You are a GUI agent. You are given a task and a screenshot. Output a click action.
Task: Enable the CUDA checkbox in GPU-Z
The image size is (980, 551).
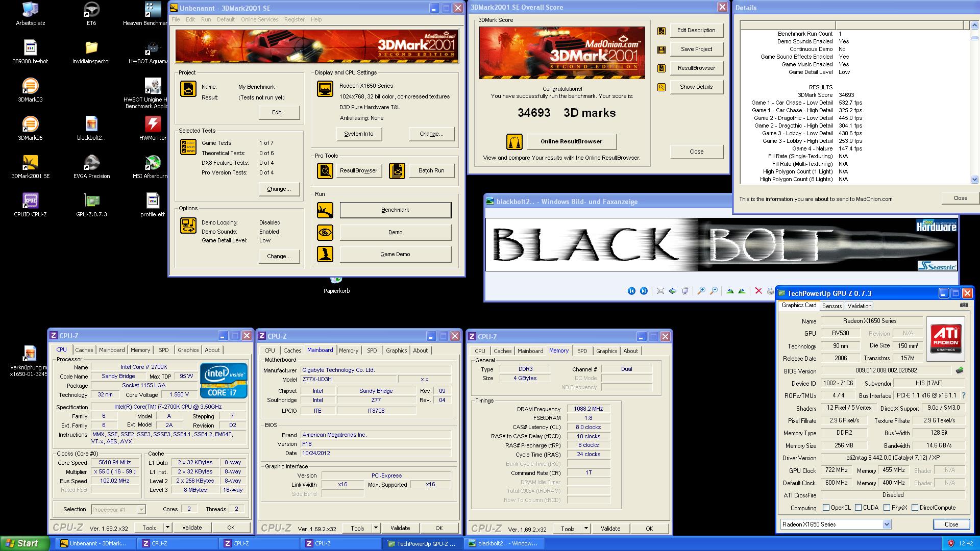pyautogui.click(x=859, y=508)
